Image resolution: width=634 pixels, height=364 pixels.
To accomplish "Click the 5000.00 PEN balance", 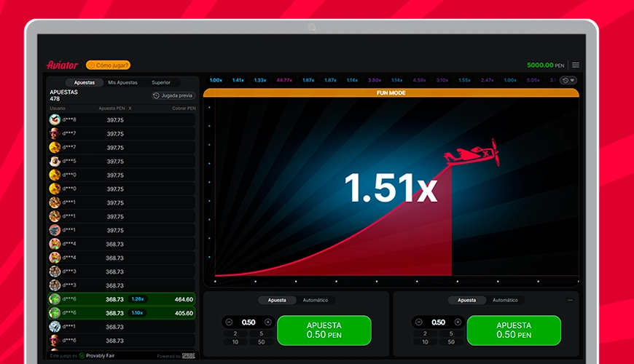I will [x=545, y=65].
